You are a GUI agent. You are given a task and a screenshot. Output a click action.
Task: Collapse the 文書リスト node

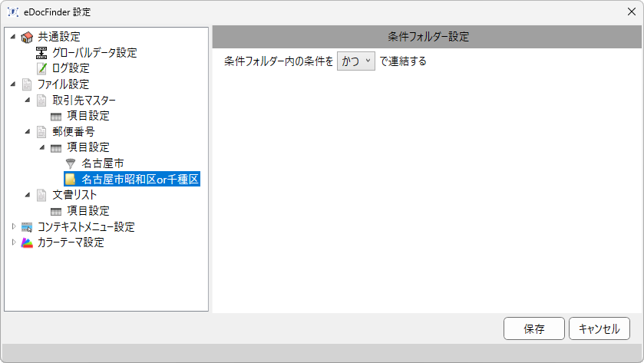pyautogui.click(x=28, y=195)
